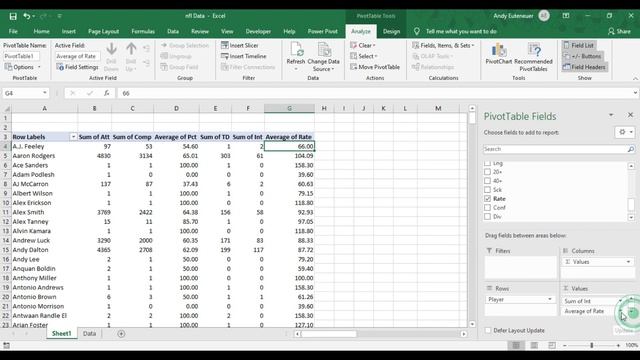640x360 pixels.
Task: Open Row Labels filter dropdown
Action: (73, 137)
